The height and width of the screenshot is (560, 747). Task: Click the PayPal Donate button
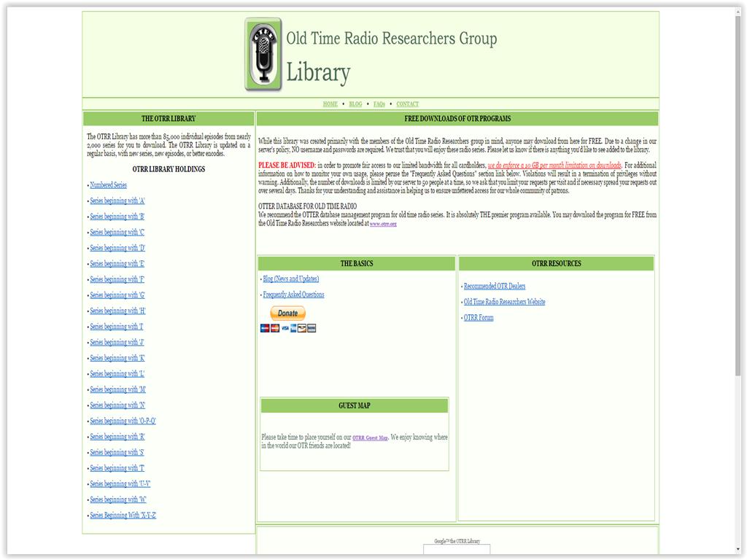[x=287, y=313]
